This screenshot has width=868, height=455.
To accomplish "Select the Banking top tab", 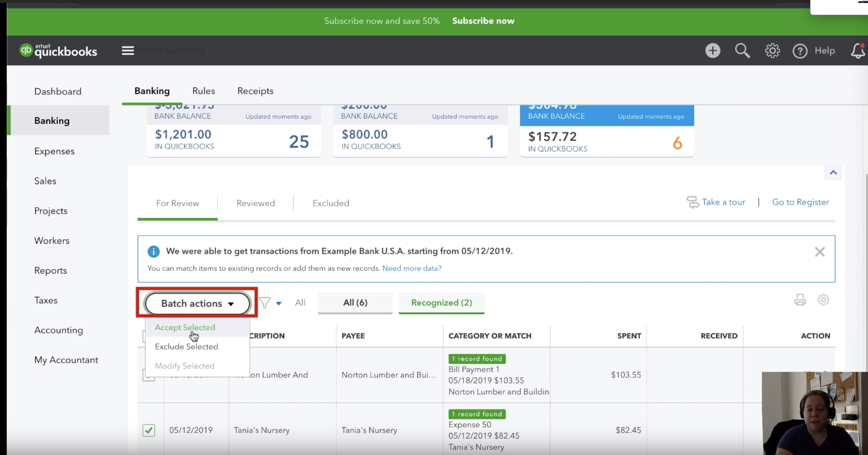I will [x=152, y=91].
